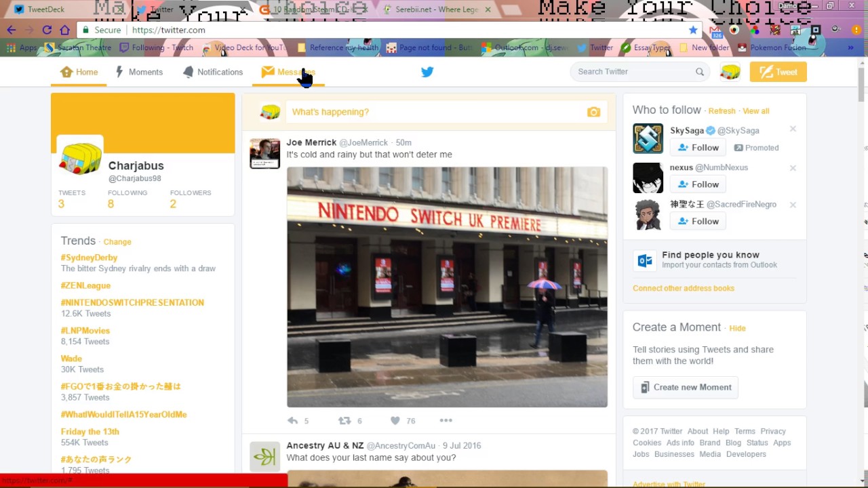View the Followers count
868x488 pixels.
point(190,199)
